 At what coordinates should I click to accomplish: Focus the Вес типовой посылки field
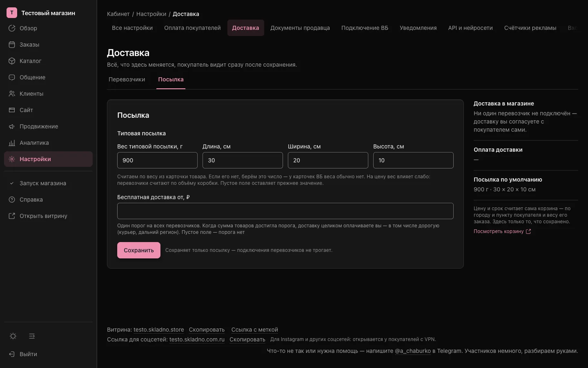click(157, 160)
